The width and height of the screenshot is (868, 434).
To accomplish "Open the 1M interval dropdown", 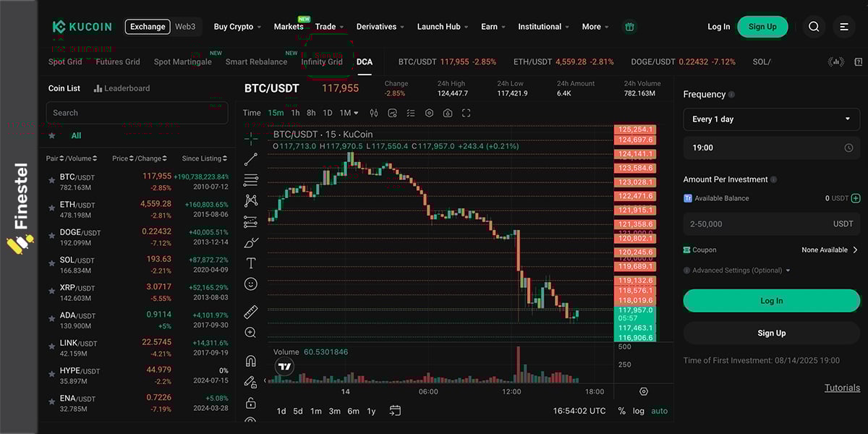I will 349,113.
